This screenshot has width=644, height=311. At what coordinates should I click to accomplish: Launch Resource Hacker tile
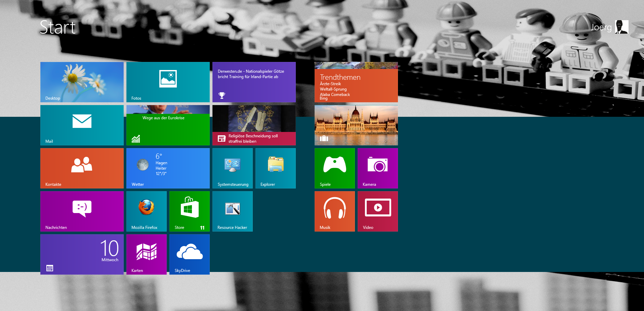(x=233, y=211)
